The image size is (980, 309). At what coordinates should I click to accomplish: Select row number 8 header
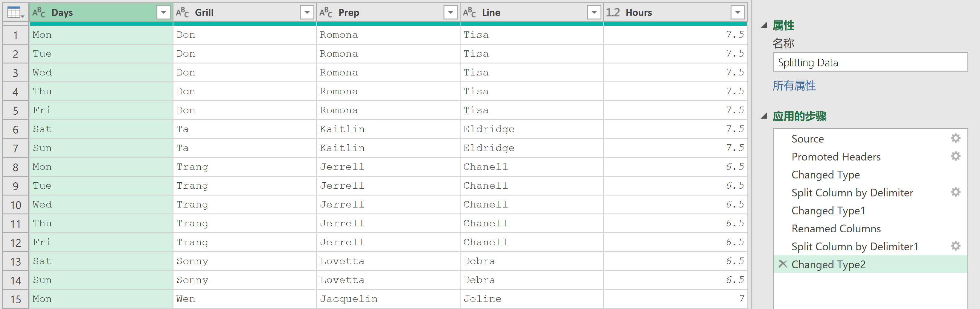[x=16, y=167]
